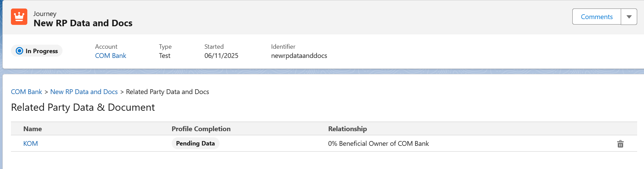644x169 pixels.
Task: Click the newrpdataanddocs identifier value
Action: [x=299, y=56]
